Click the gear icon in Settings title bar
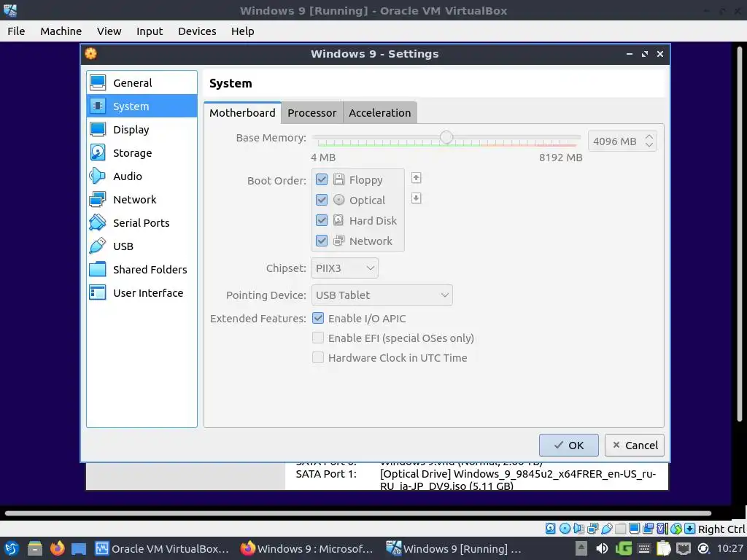The height and width of the screenshot is (560, 747). 91,54
